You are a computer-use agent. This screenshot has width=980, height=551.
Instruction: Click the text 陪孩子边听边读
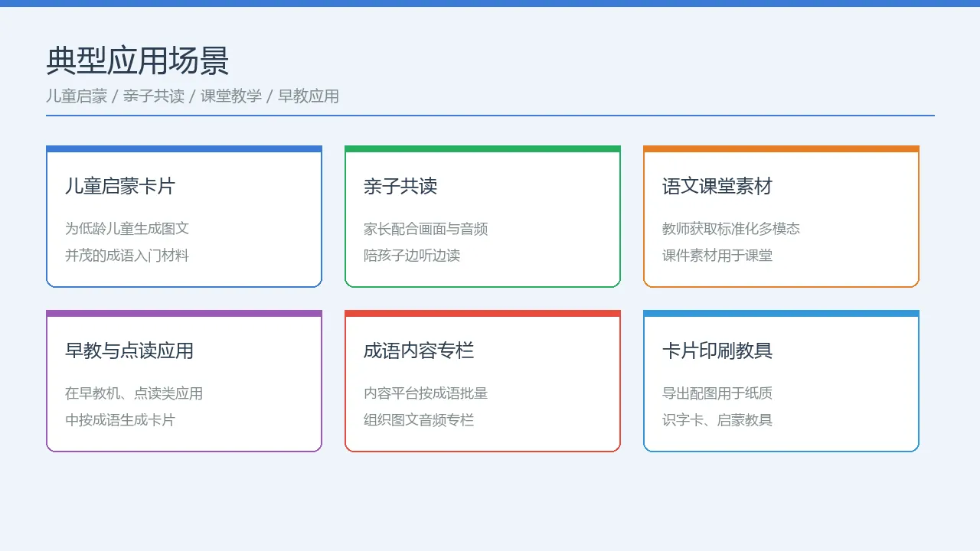412,256
